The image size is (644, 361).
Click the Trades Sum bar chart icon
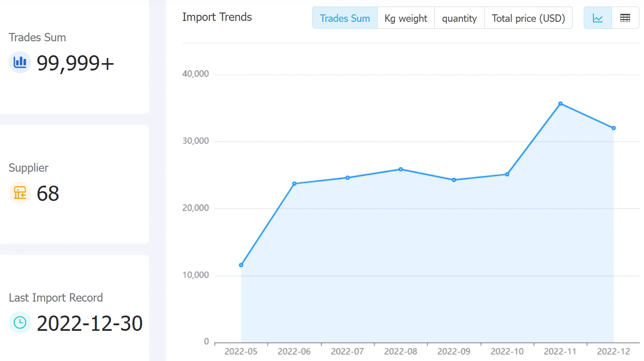(20, 62)
